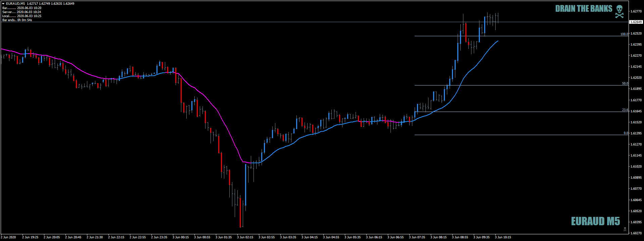Image resolution: width=644 pixels, height=241 pixels.
Task: Click the 1.61770 price scale label
Action: click(636, 100)
